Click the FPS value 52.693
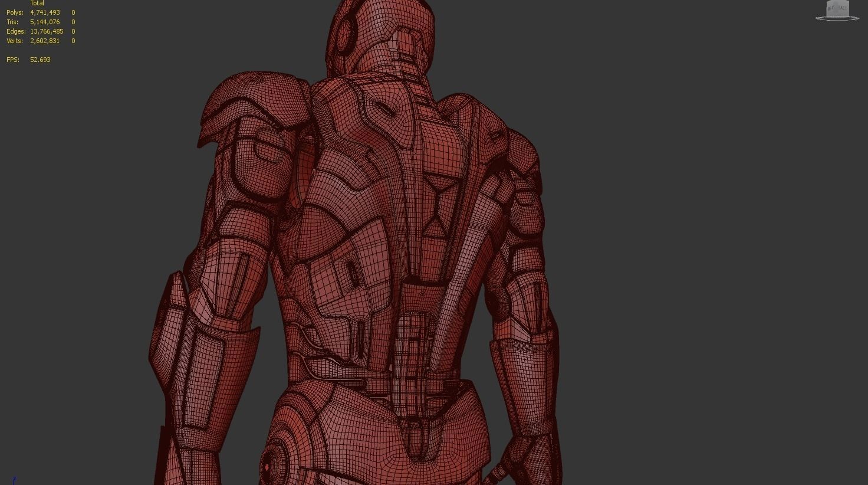Screen dimensions: 868x485 click(x=40, y=60)
